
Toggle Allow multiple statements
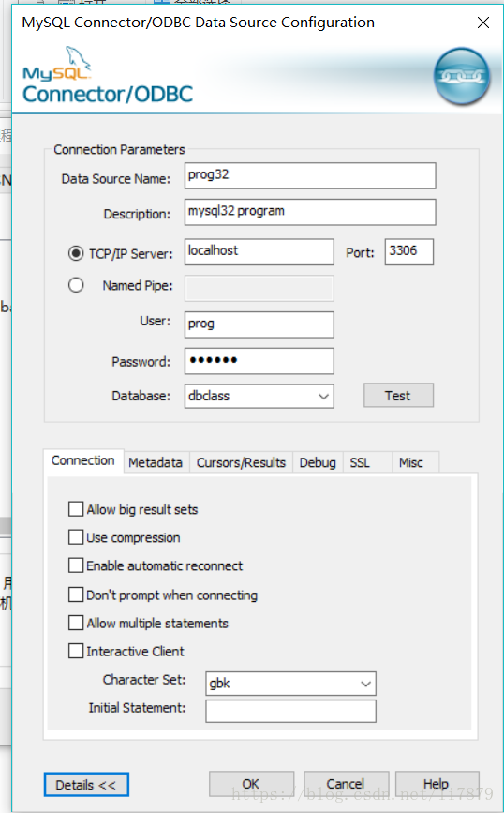[x=76, y=623]
